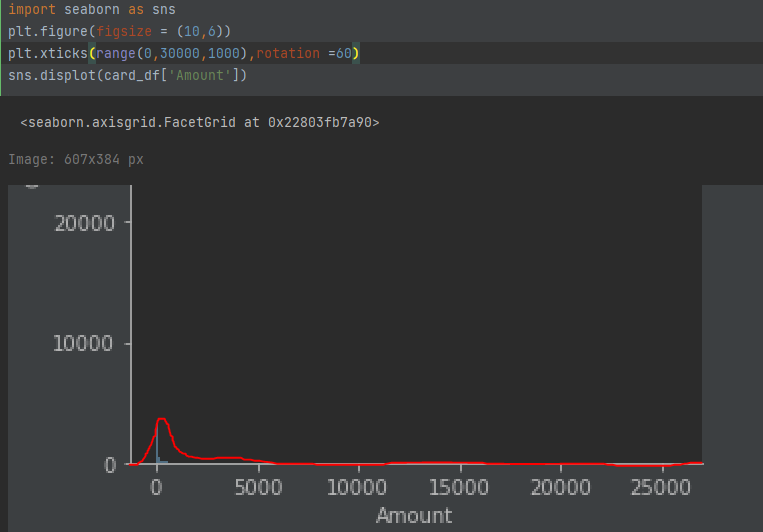Viewport: 763px width, 532px height.
Task: Click the 25000 x-axis tick label
Action: (x=660, y=487)
